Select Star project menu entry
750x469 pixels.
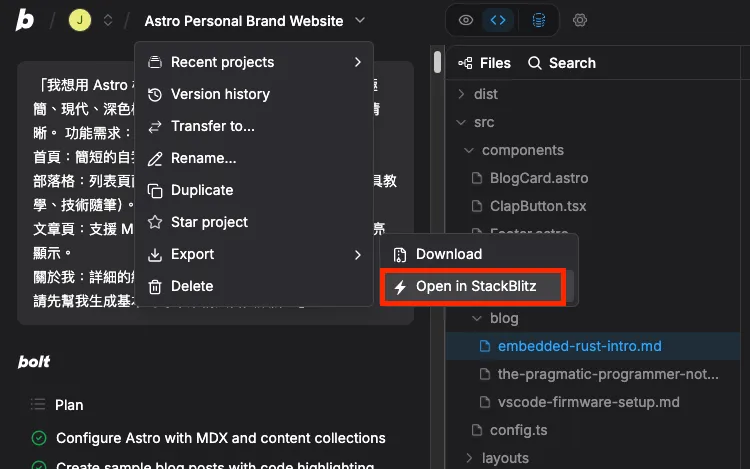coord(254,222)
